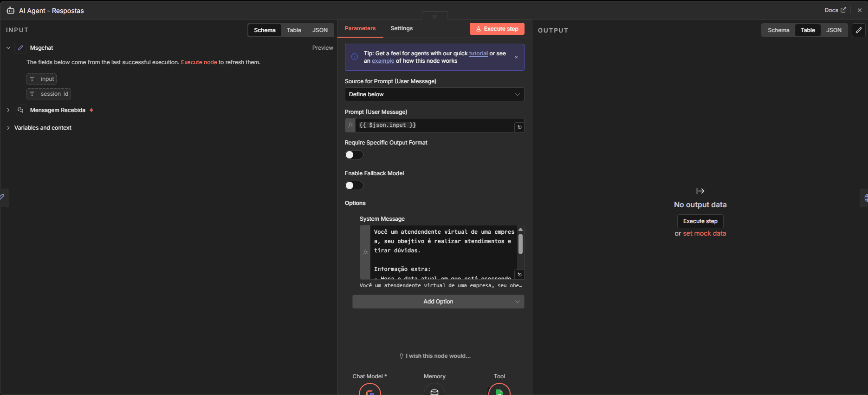Switch output view to Schema tab
This screenshot has width=868, height=395.
[778, 30]
